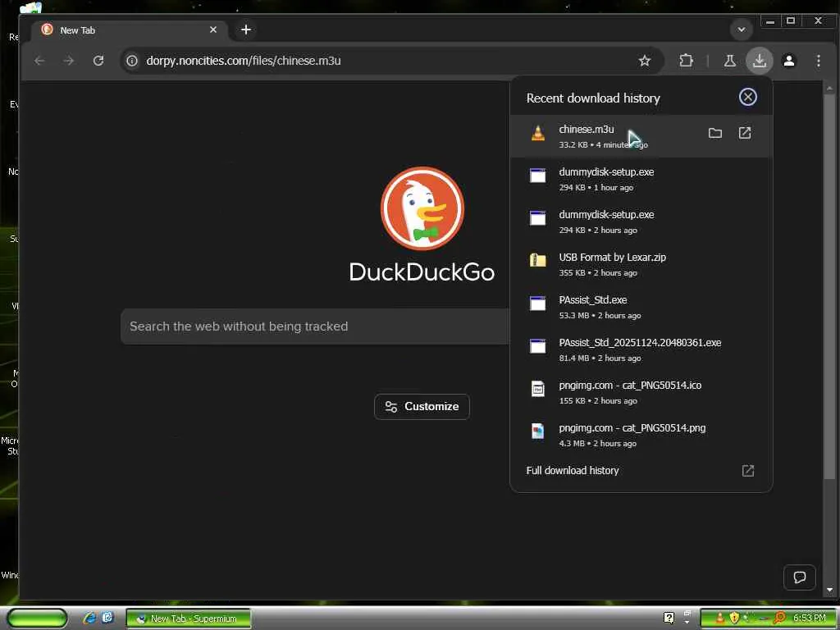This screenshot has height=630, width=840.
Task: Click exe icon beside PAssist_Std.exe
Action: [538, 304]
